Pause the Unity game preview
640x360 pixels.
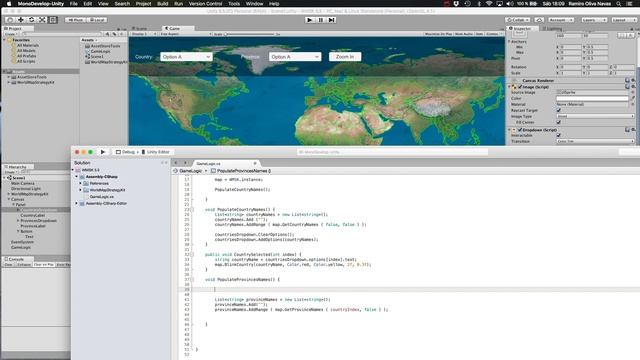321,20
